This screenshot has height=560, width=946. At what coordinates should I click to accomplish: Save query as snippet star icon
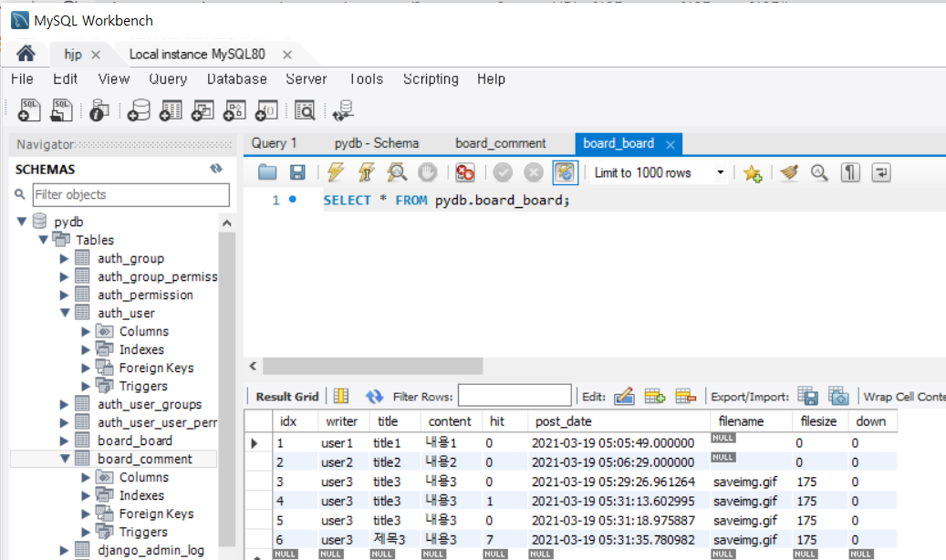coord(753,173)
